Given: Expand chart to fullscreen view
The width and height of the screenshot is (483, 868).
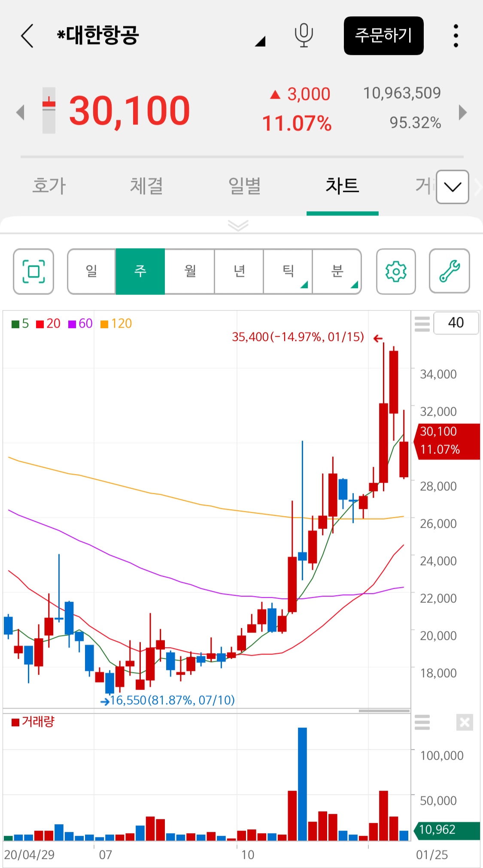Looking at the screenshot, I should pyautogui.click(x=33, y=271).
